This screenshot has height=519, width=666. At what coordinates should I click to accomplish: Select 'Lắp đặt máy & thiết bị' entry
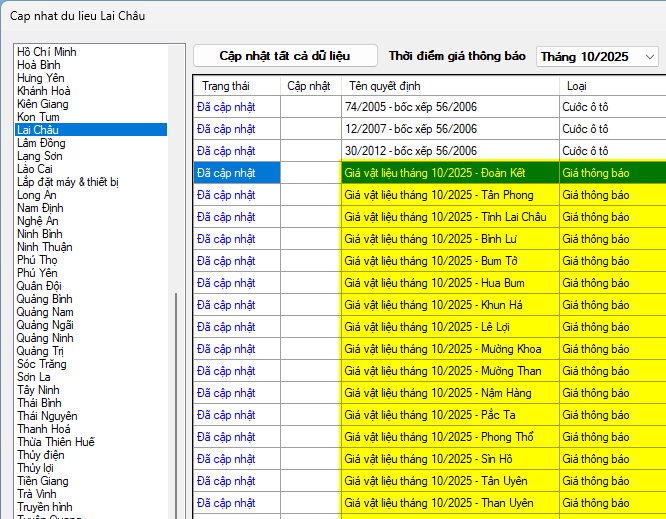(x=68, y=182)
